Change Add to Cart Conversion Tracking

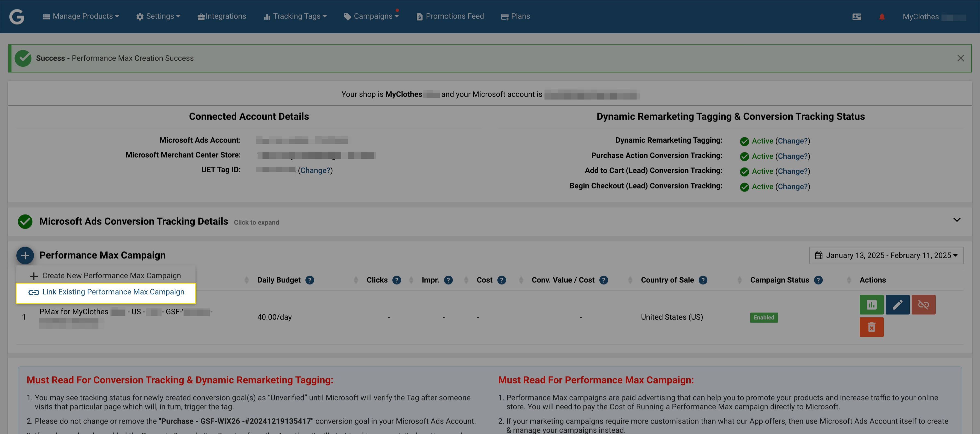[793, 172]
